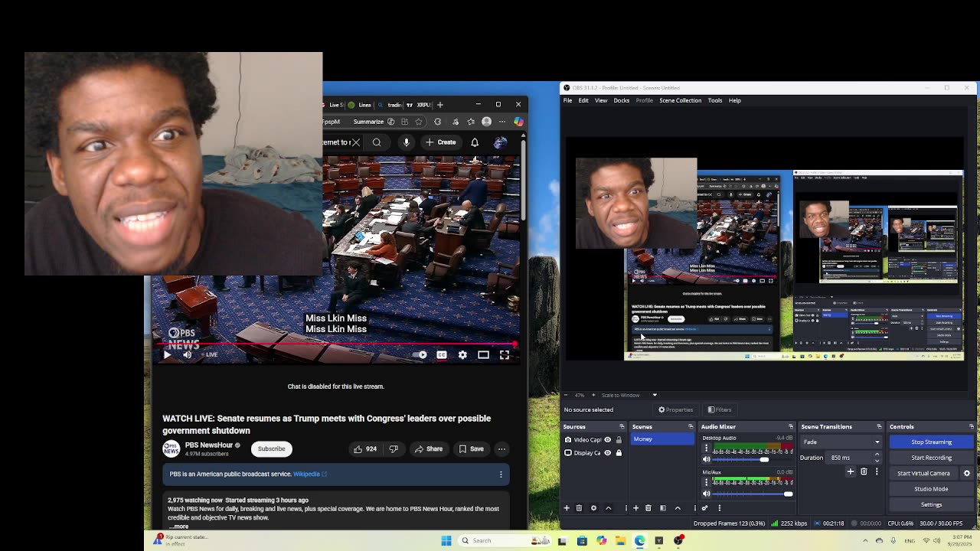Toggle visibility of Video Capture source
The height and width of the screenshot is (551, 980).
tap(608, 440)
